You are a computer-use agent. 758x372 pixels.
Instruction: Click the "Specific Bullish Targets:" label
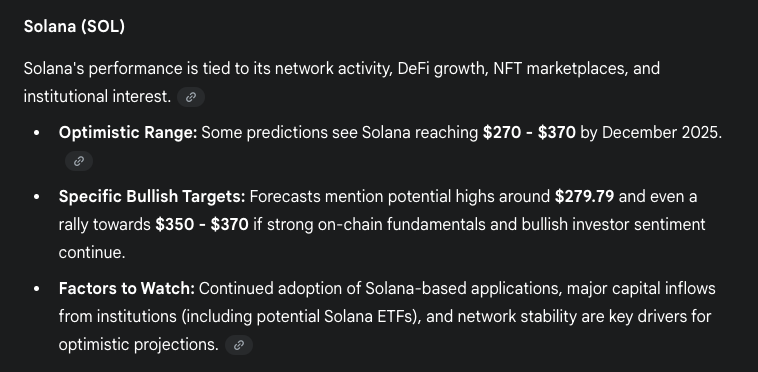[152, 197]
